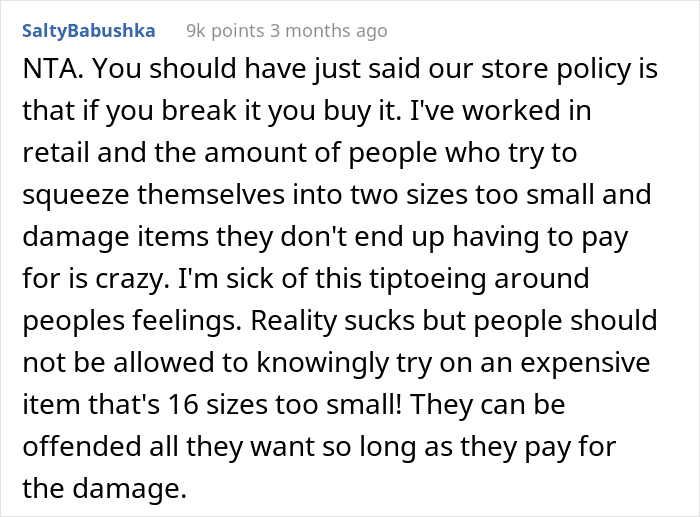700x517 pixels.
Task: Click the words 'damage items' in comment
Action: pyautogui.click(x=116, y=237)
